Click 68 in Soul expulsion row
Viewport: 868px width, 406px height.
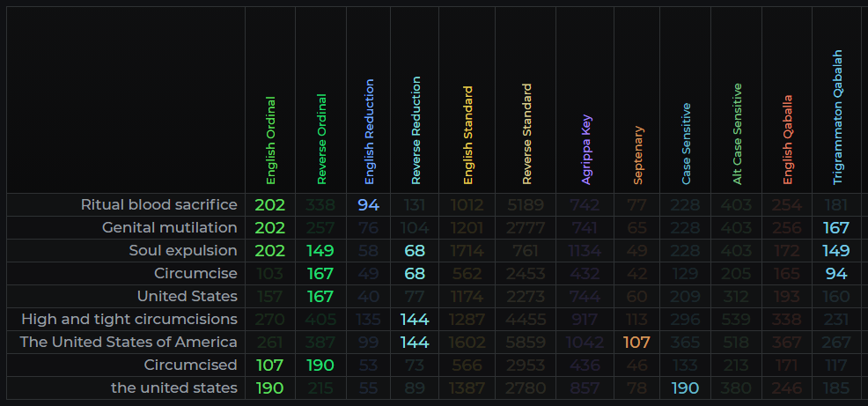415,251
